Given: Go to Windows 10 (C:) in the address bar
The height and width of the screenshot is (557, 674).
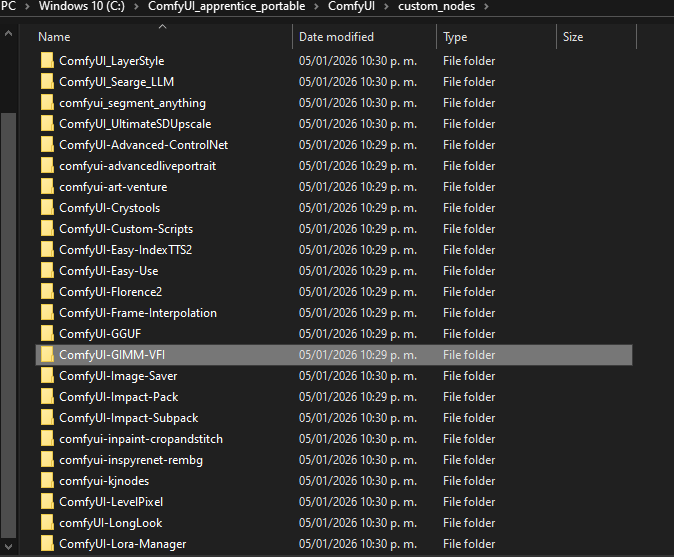Looking at the screenshot, I should pos(82,6).
